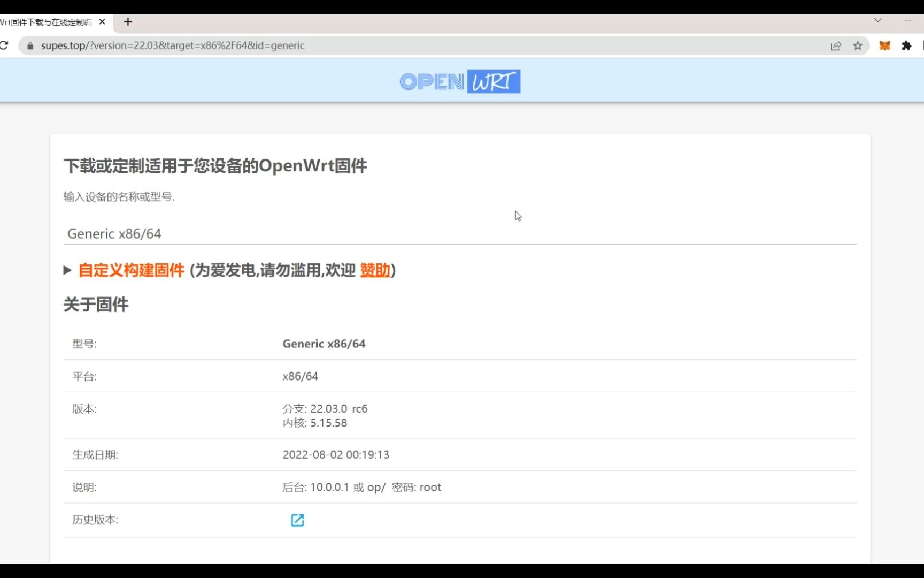Bookmark this page with the star icon
The height and width of the screenshot is (578, 924).
858,46
